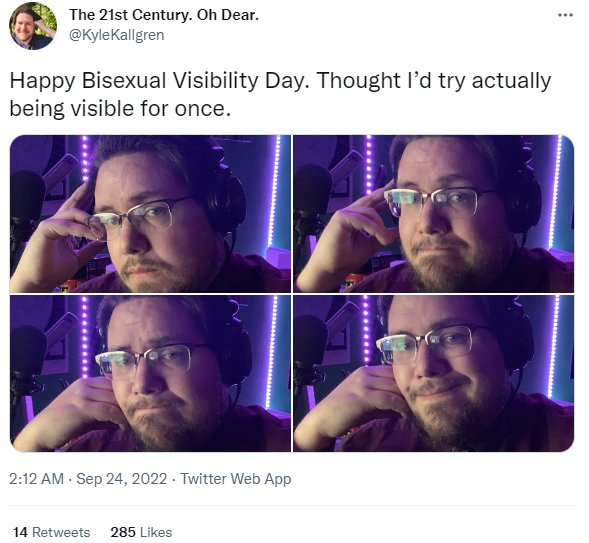The height and width of the screenshot is (543, 589).
Task: Click the year 2022 in the timestamp
Action: click(150, 479)
